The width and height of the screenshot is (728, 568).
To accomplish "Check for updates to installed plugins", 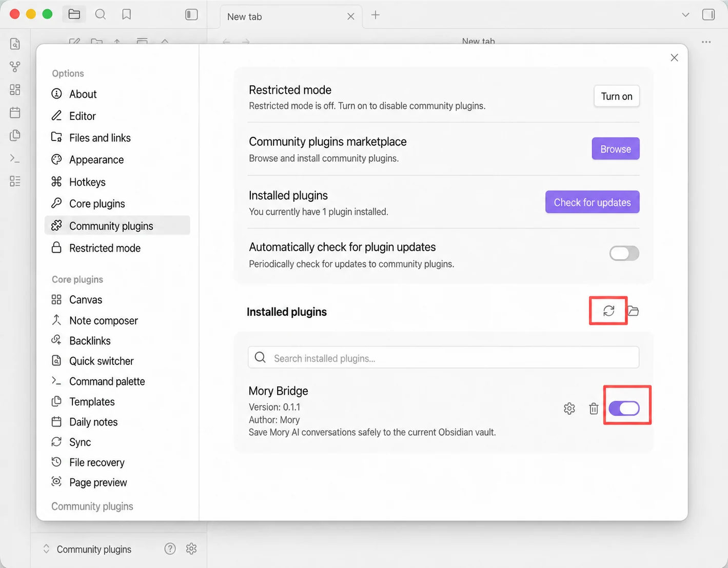I will pos(593,202).
